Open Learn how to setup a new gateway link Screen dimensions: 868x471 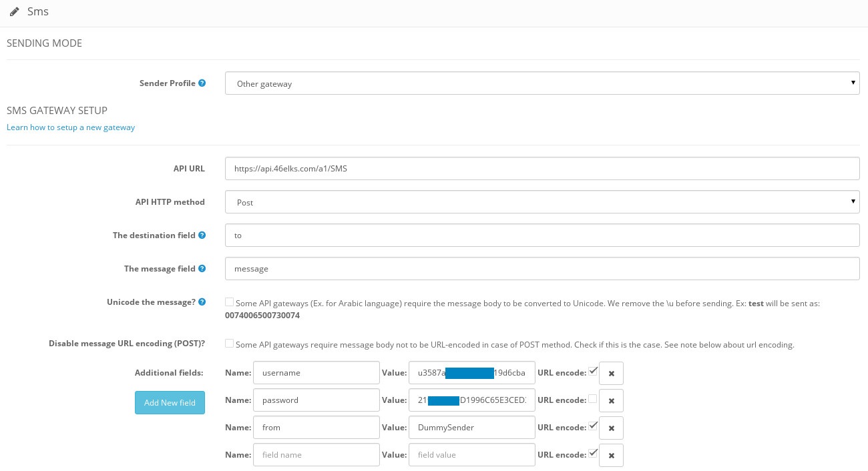(x=71, y=127)
